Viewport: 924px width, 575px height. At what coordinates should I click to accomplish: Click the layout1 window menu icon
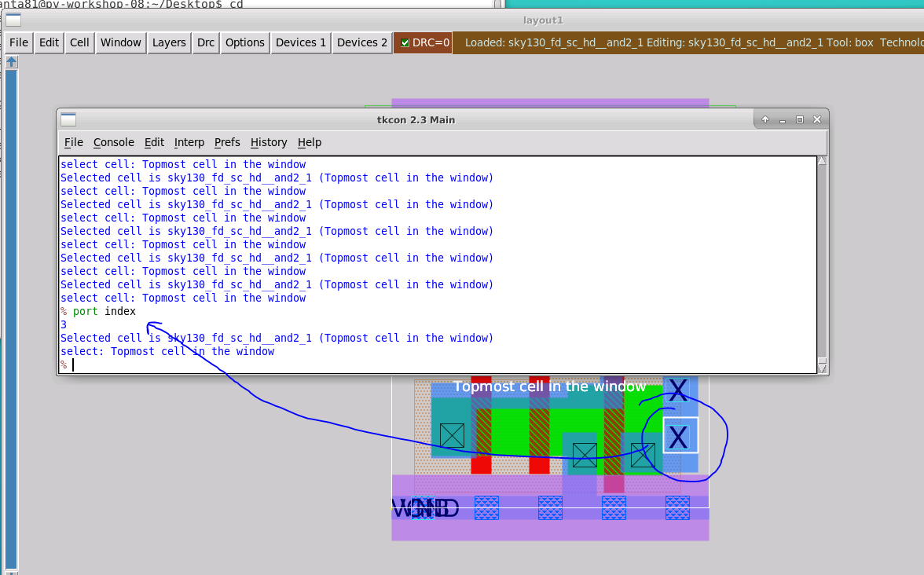pos(13,20)
